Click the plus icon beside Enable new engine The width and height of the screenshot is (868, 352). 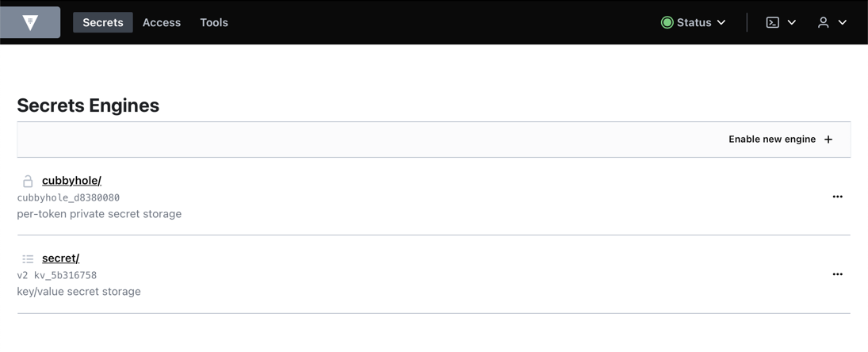tap(828, 140)
